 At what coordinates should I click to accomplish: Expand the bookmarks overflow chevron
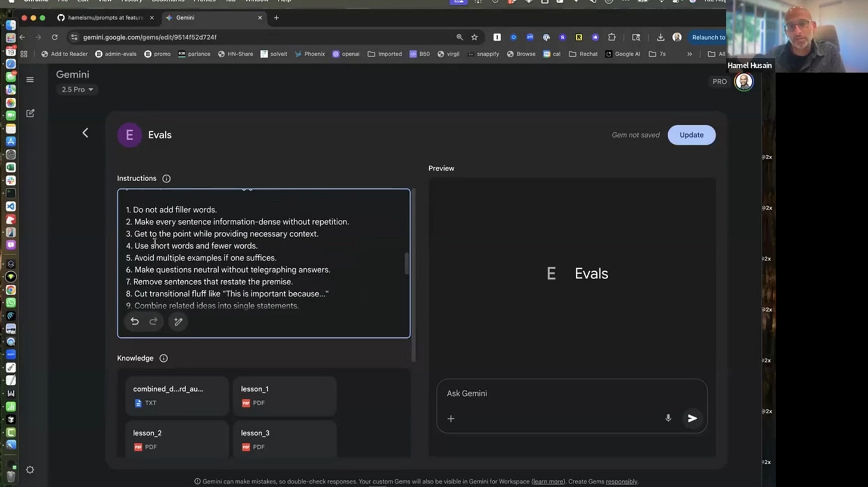(689, 54)
